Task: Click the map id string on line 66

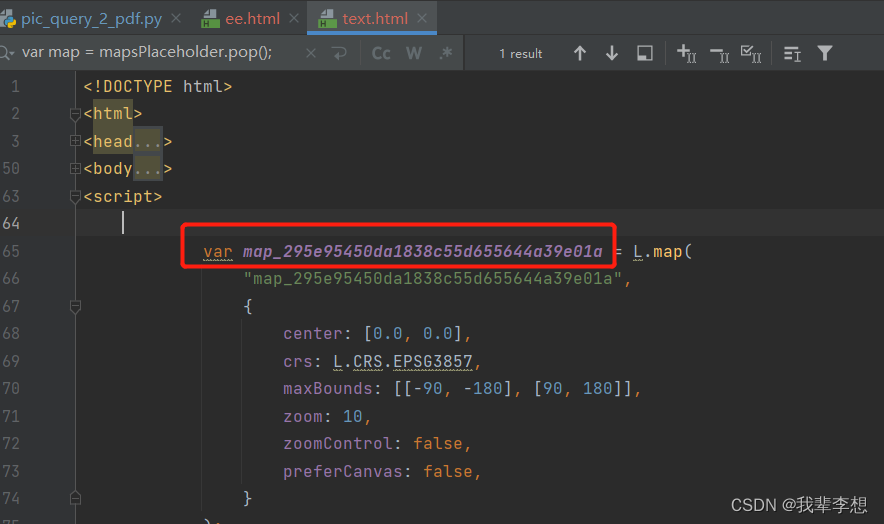Action: pos(432,279)
